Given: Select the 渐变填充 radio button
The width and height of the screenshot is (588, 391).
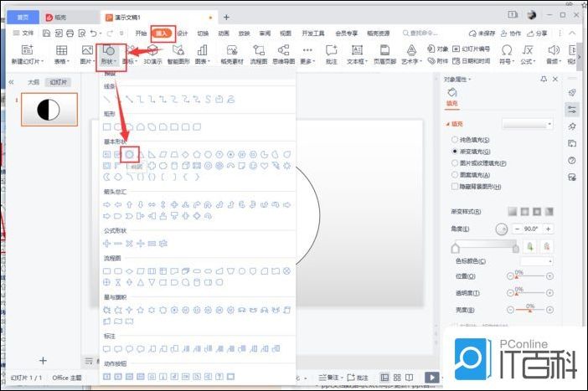Looking at the screenshot, I should (x=455, y=152).
